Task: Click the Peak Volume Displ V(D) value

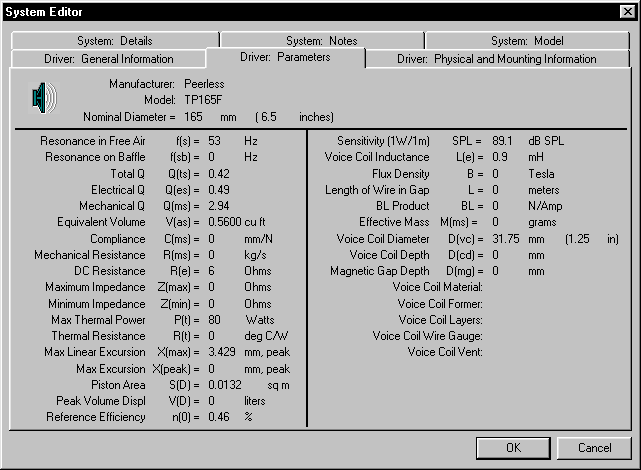Action: pyautogui.click(x=211, y=401)
